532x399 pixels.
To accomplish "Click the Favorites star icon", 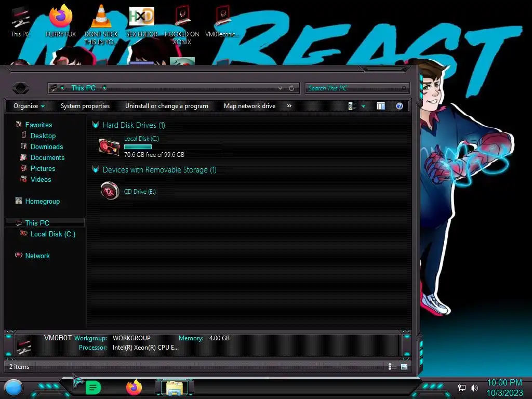I will click(19, 125).
